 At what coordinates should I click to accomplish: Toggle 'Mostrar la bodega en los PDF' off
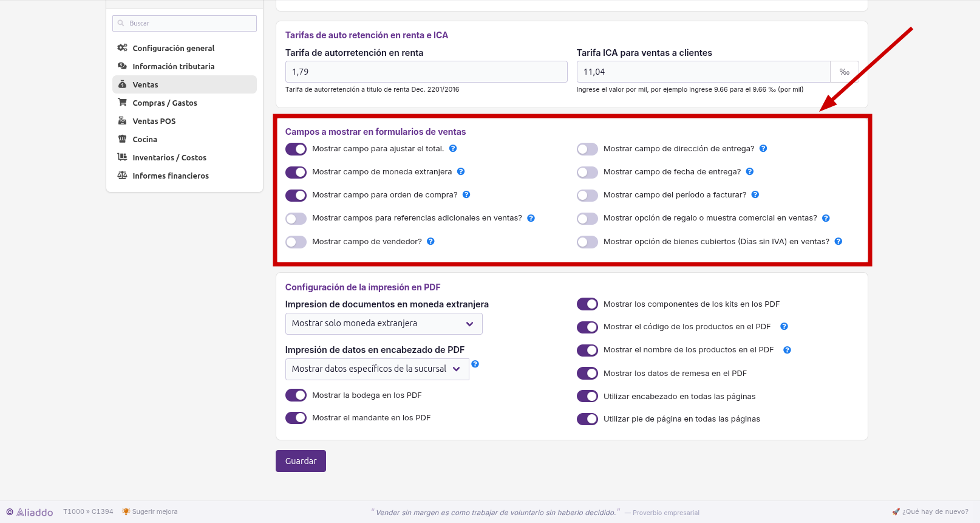296,395
